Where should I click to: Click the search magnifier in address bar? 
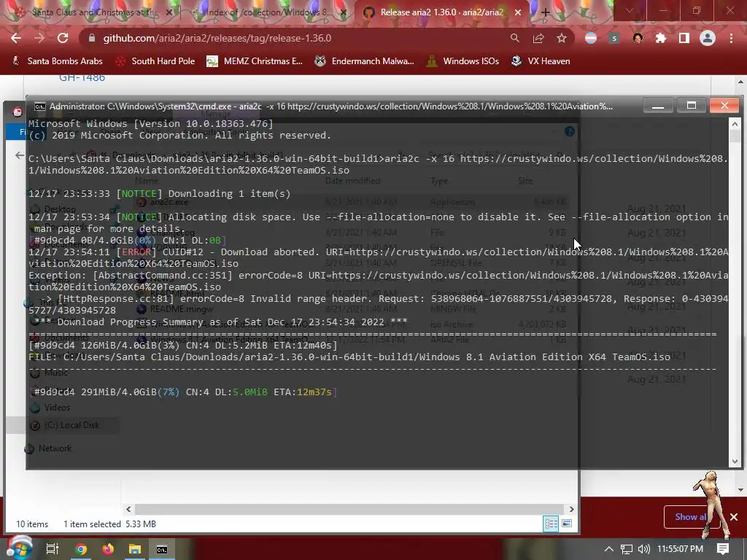coord(515,38)
